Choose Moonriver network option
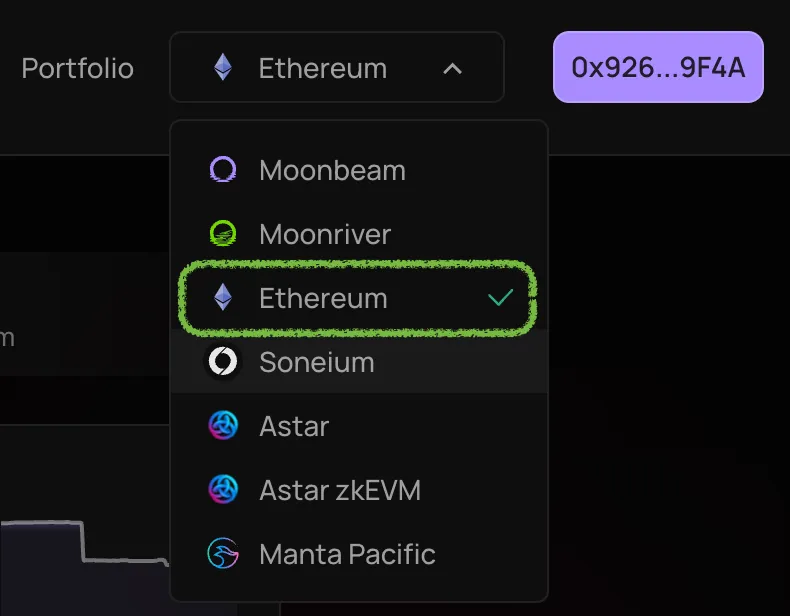This screenshot has height=616, width=790. coord(359,234)
